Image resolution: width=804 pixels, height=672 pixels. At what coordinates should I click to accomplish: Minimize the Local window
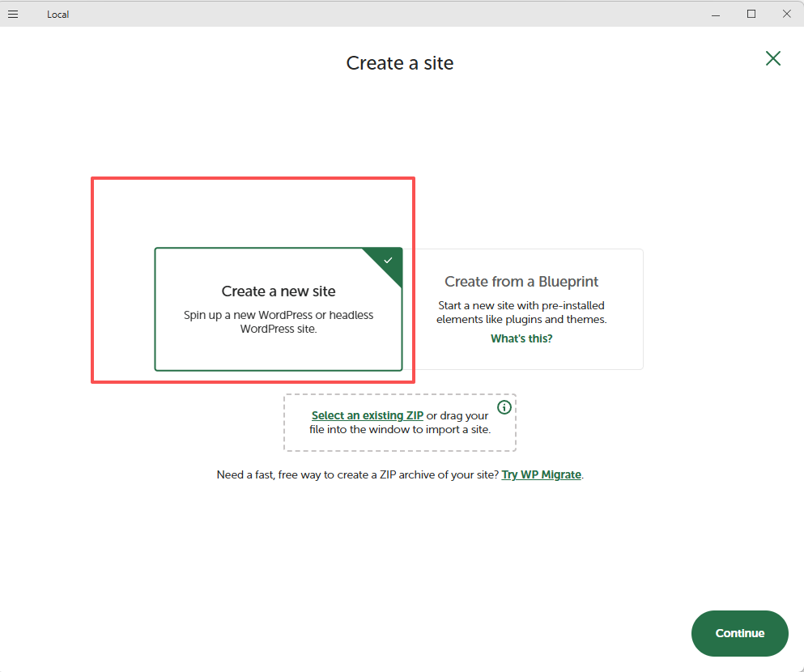(716, 14)
